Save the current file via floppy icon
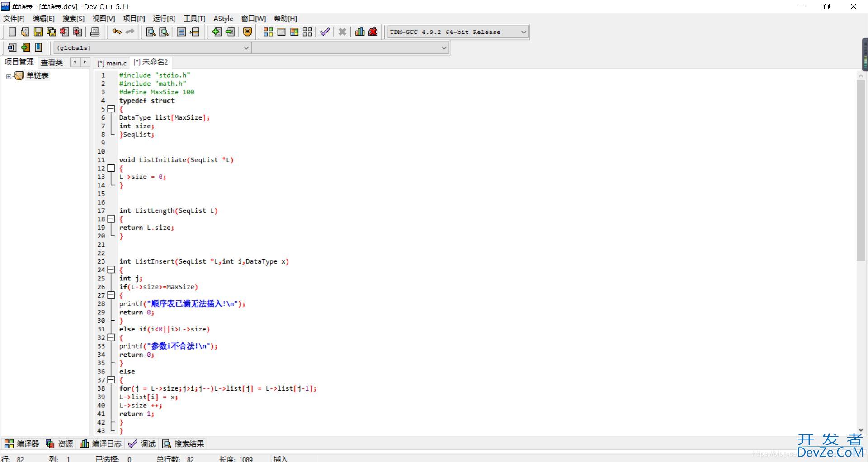868x462 pixels. coord(38,32)
